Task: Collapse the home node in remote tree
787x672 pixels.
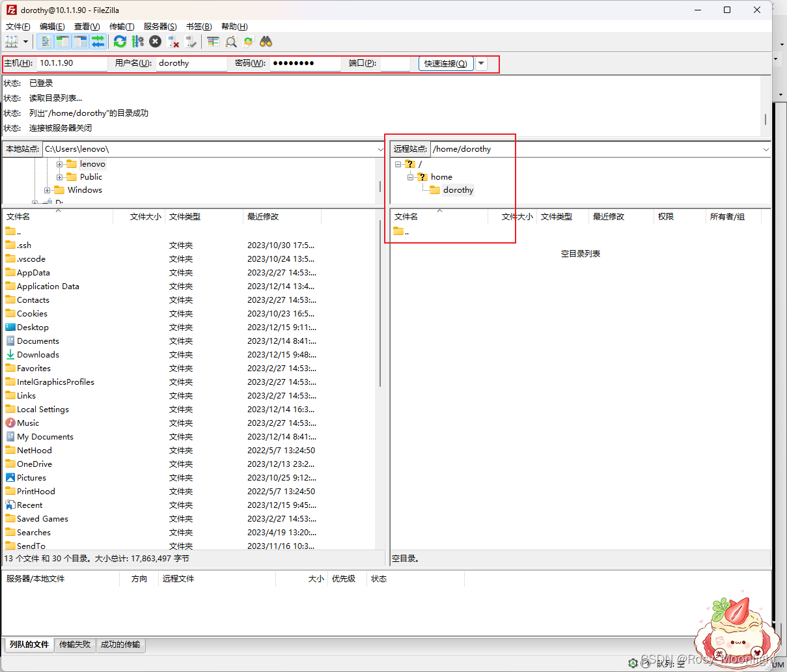Action: 411,177
